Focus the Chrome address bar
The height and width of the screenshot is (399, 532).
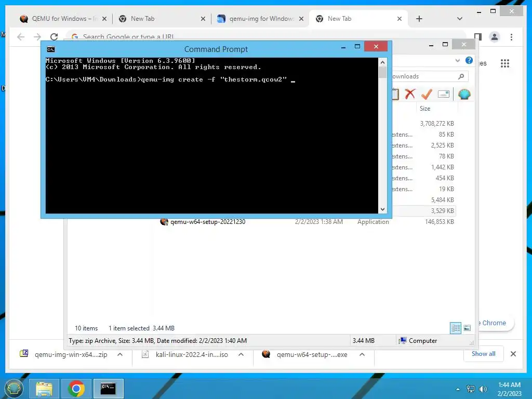click(x=267, y=37)
